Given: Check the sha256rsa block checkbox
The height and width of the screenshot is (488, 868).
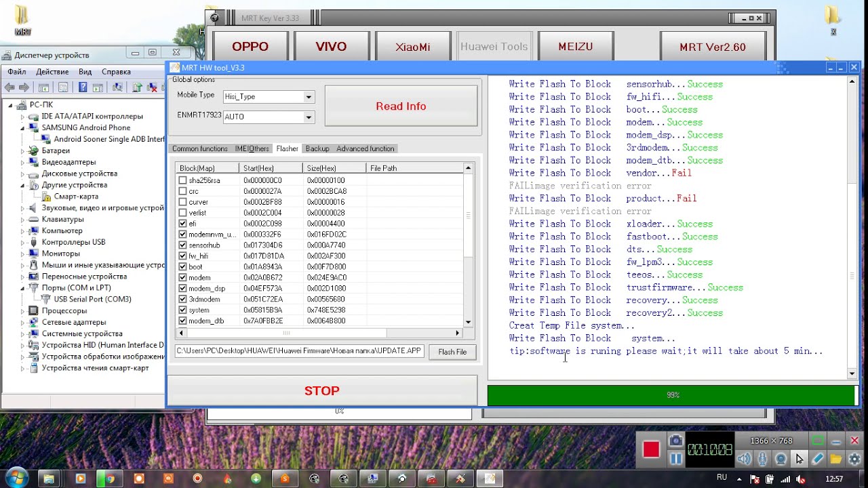Looking at the screenshot, I should [182, 180].
